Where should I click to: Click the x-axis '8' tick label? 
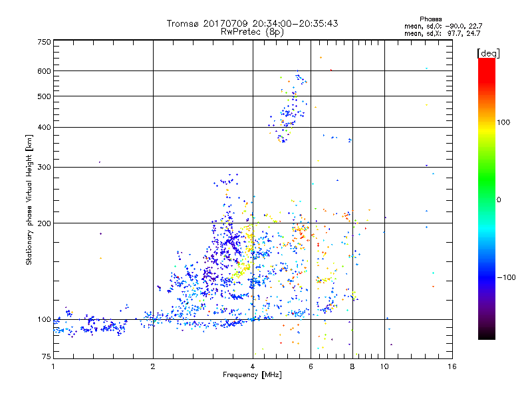352,366
